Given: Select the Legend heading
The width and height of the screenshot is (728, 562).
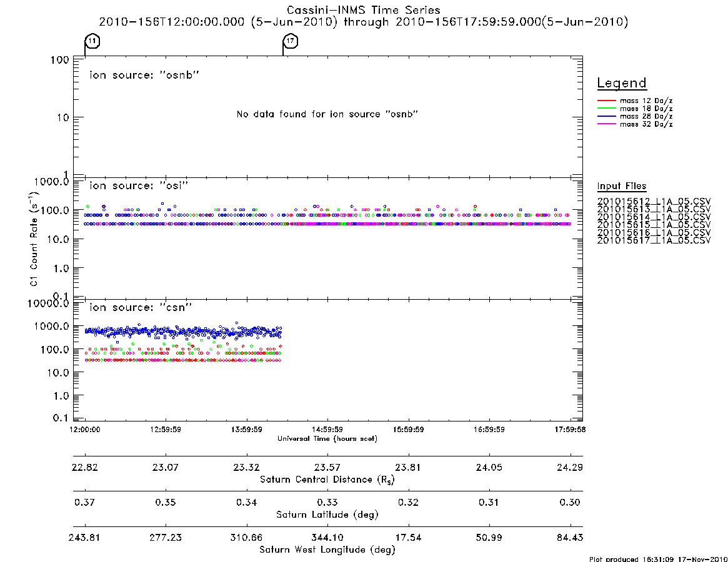Looking at the screenshot, I should 622,83.
